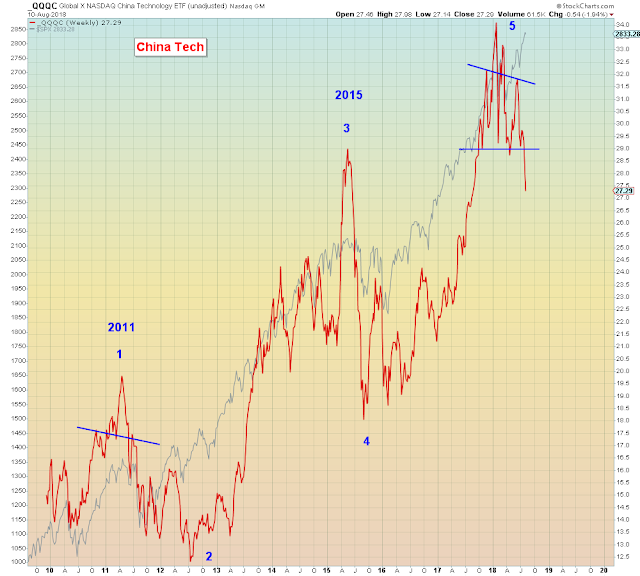Image resolution: width=640 pixels, height=576 pixels.
Task: Click the '18' year label on time axis
Action: pos(493,570)
